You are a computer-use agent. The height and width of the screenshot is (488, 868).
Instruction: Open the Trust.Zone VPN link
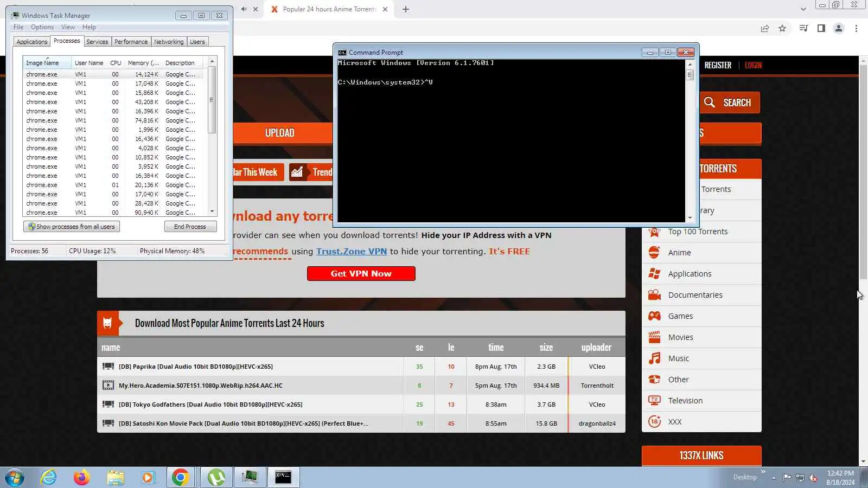pyautogui.click(x=352, y=251)
